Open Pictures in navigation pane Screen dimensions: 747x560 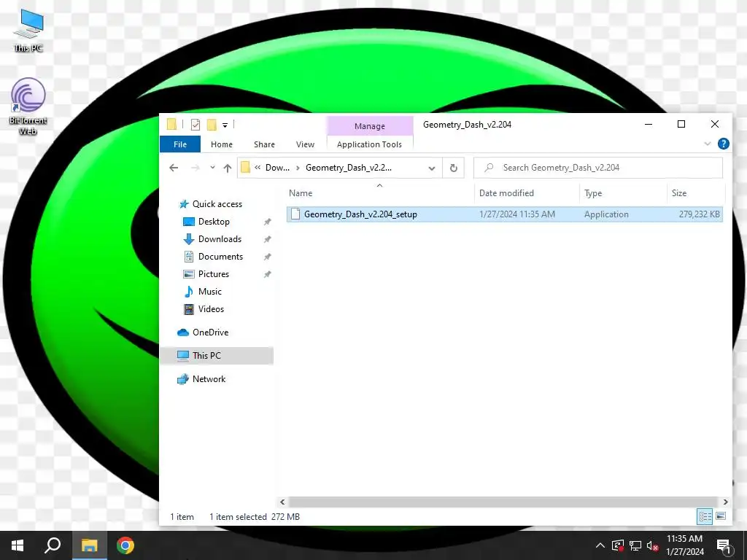pos(214,274)
